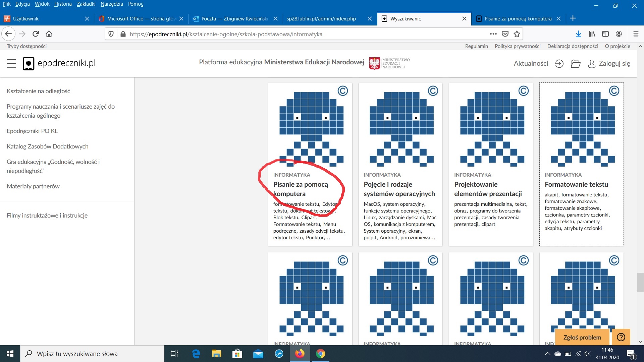Viewport: 644px width, 362px height.
Task: Open tracking protection shield icon in address bar
Action: (x=111, y=34)
